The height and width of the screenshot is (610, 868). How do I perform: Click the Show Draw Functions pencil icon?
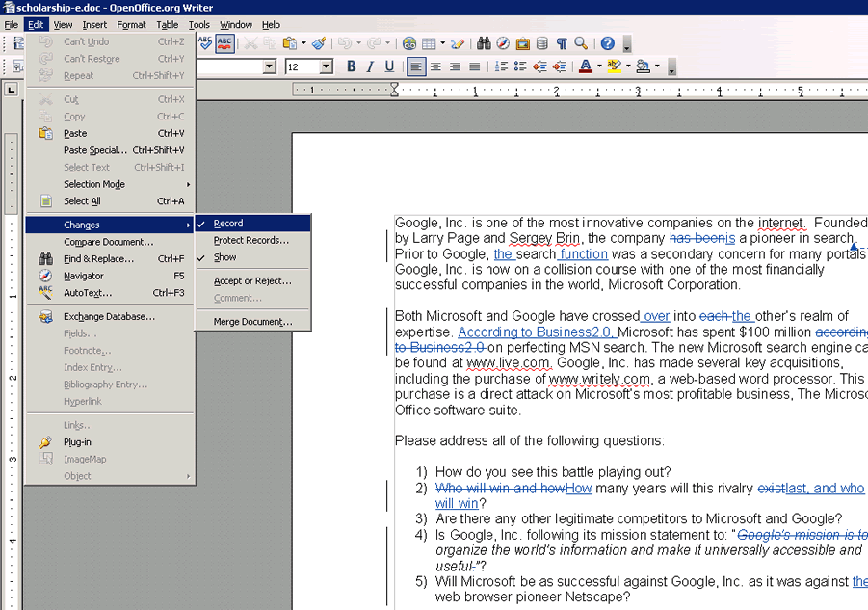[458, 43]
